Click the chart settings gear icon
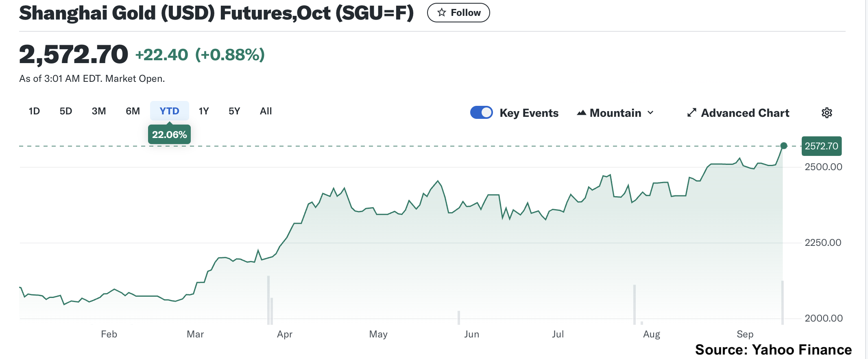 (x=827, y=113)
